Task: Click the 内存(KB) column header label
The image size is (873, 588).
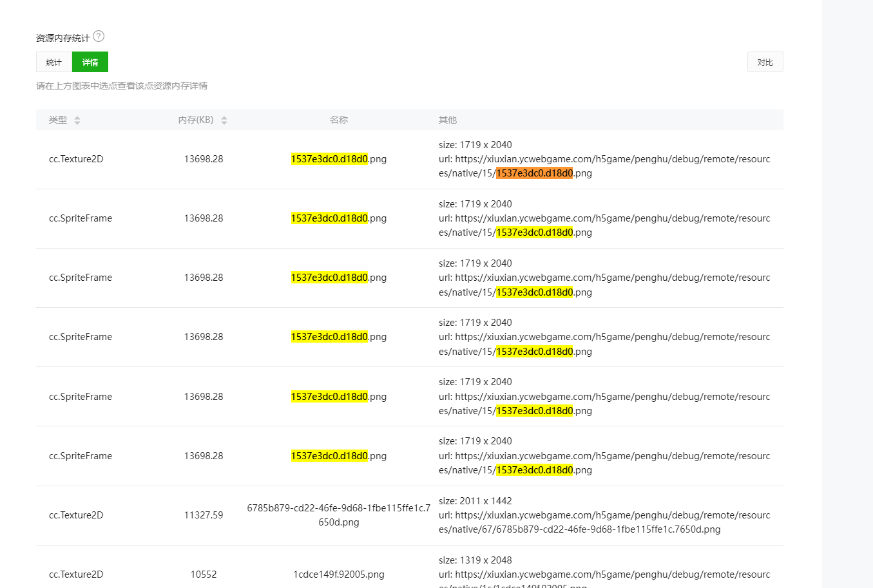Action: [x=196, y=120]
